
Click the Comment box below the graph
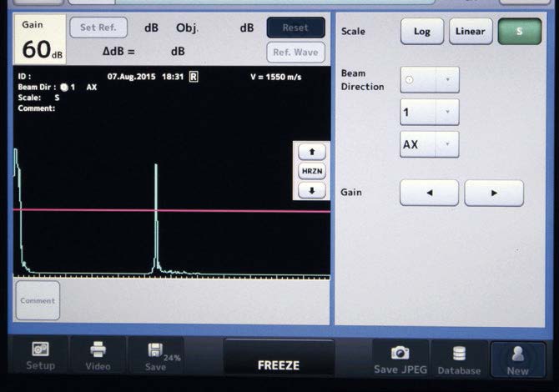[38, 300]
